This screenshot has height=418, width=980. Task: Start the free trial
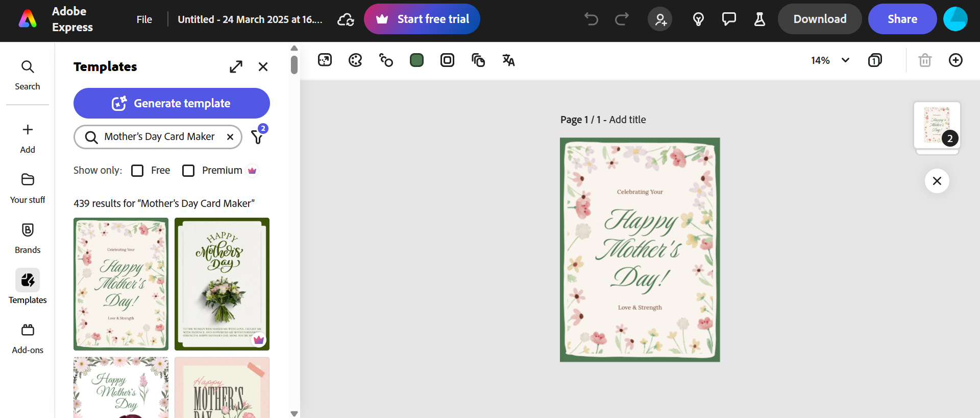422,19
